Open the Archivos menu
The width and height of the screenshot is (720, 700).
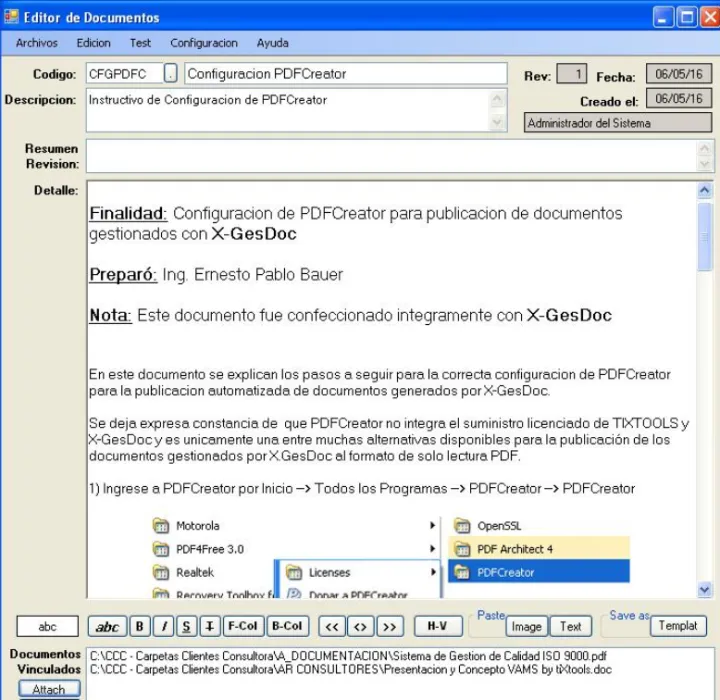coord(37,43)
